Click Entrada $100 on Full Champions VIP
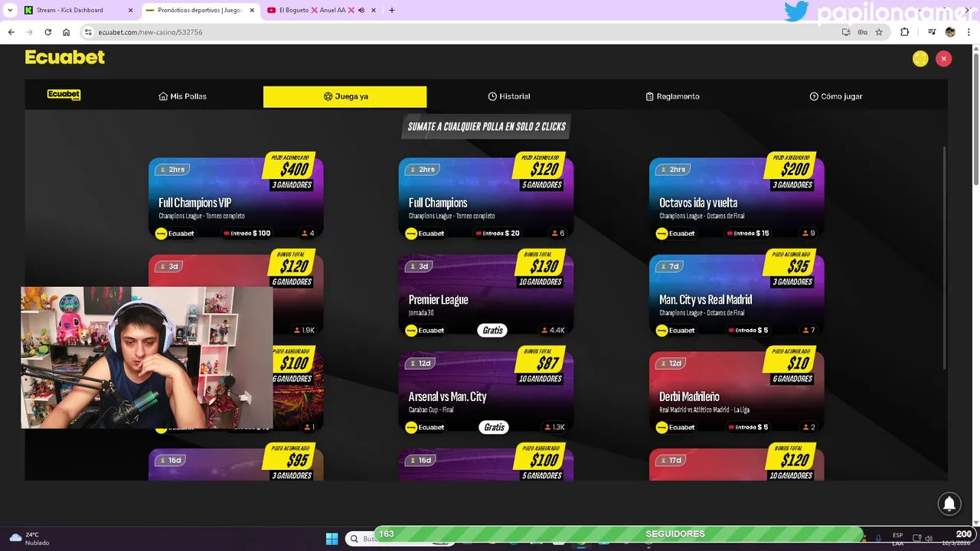980x551 pixels. 247,233
